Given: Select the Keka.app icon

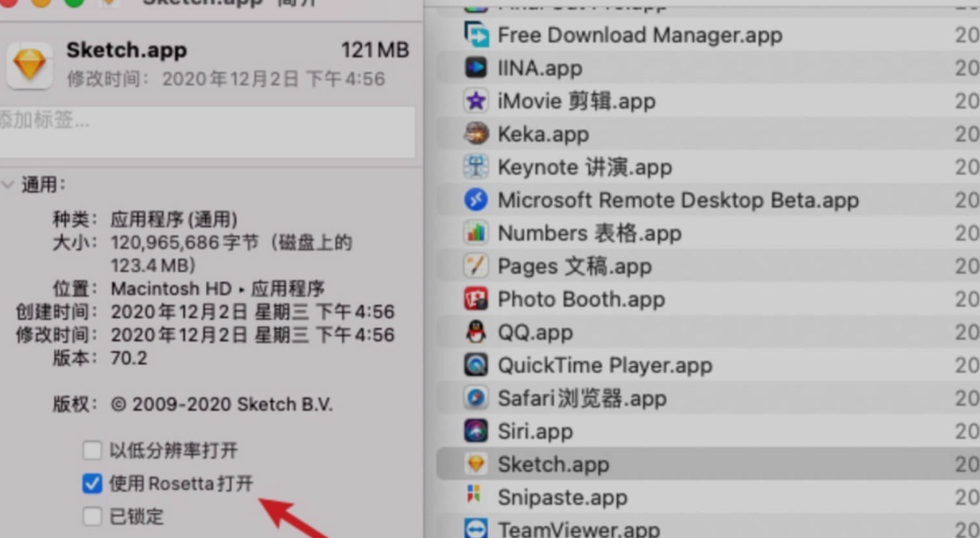Looking at the screenshot, I should coord(476,134).
